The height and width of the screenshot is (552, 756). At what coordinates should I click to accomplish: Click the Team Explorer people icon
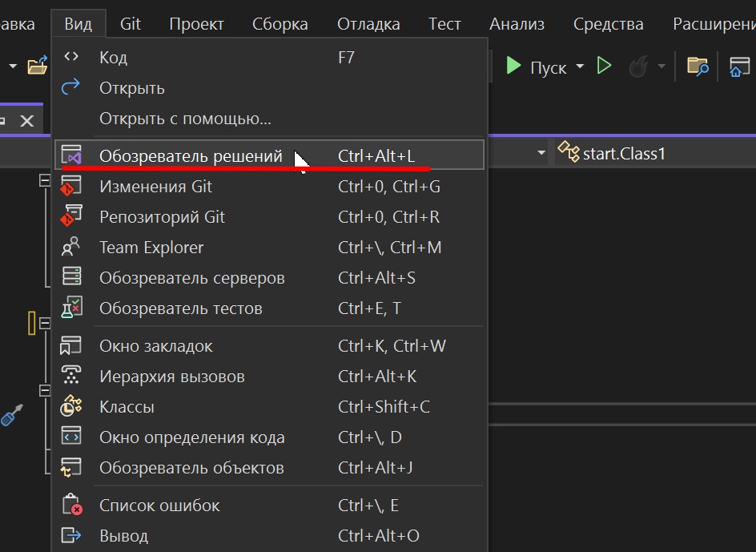pyautogui.click(x=70, y=247)
